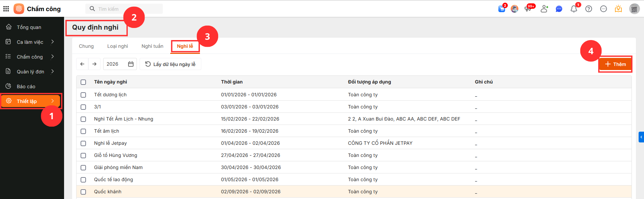
Task: Tick the Quốc khánh row checkbox
Action: coord(83,192)
